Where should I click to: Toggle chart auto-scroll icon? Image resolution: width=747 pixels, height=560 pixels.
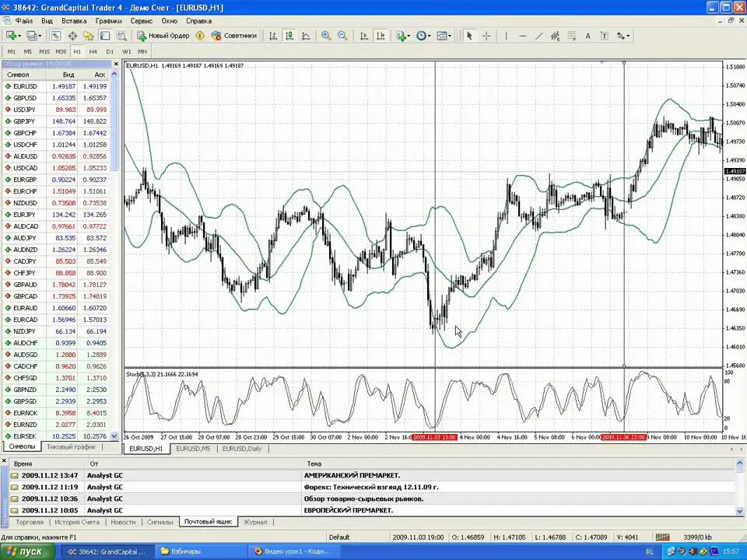tap(364, 36)
